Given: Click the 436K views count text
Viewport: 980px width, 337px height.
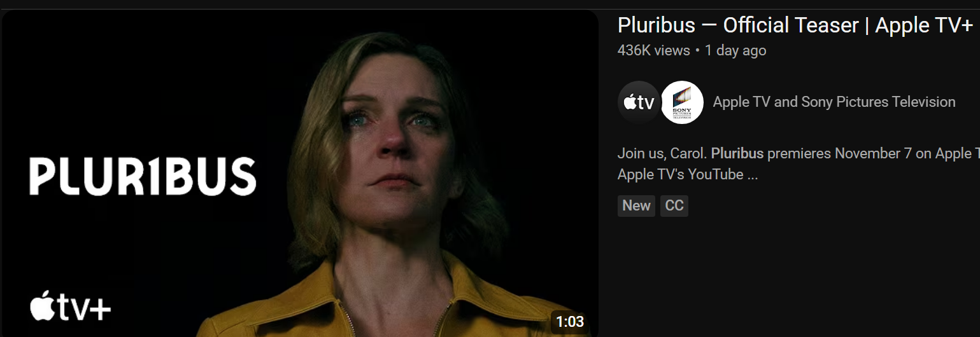Looking at the screenshot, I should tap(654, 50).
